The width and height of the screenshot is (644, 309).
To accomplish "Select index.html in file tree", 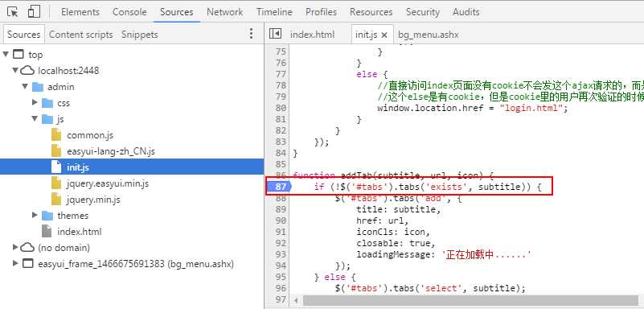I will point(80,231).
